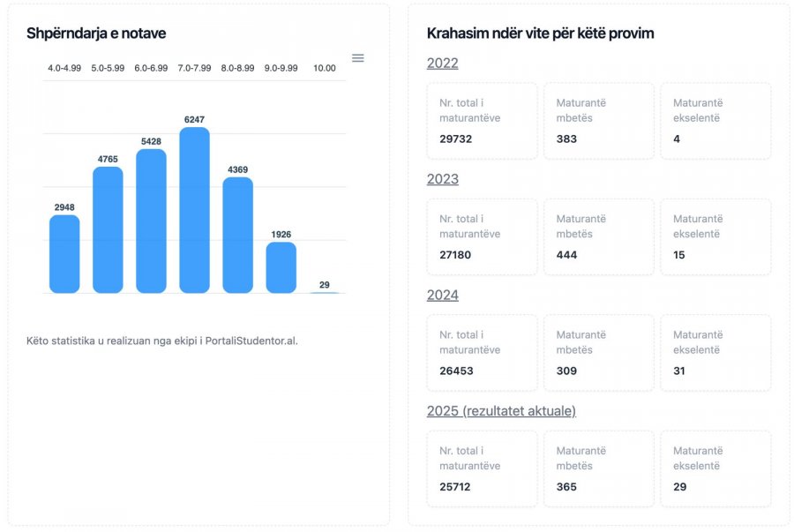Click the Shpërndarja e notave heading
This screenshot has height=532, width=794.
[x=96, y=34]
